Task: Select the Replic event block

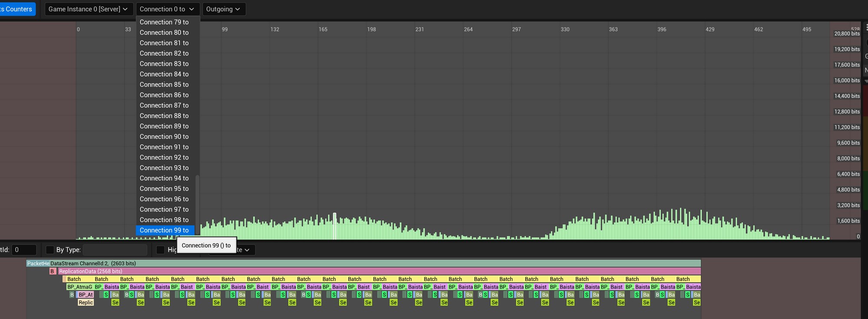Action: coord(85,303)
